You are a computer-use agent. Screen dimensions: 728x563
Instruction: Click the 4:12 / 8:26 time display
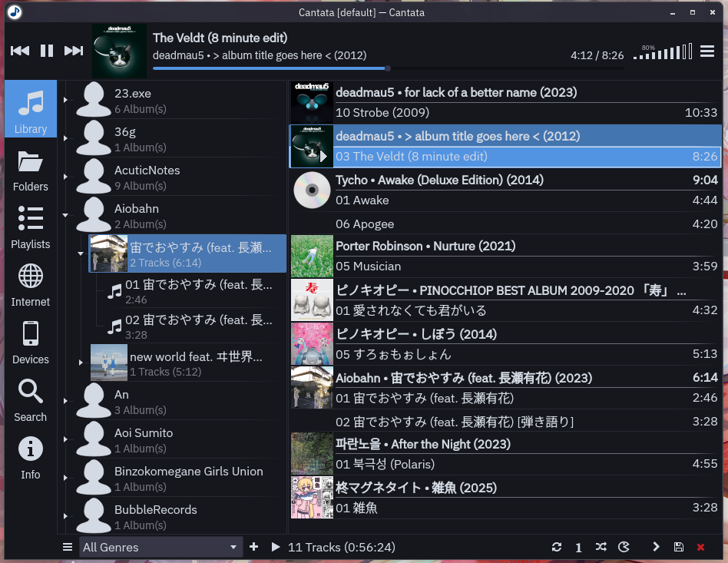tap(597, 55)
